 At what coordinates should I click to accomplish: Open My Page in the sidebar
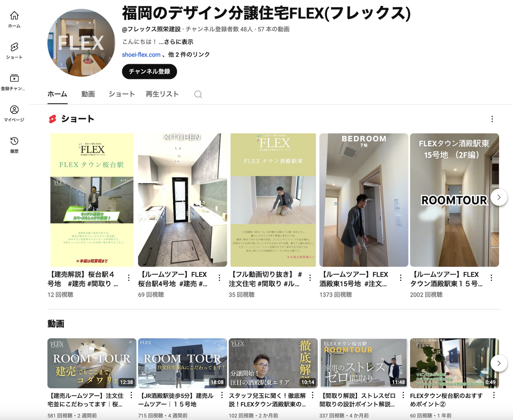tap(14, 113)
